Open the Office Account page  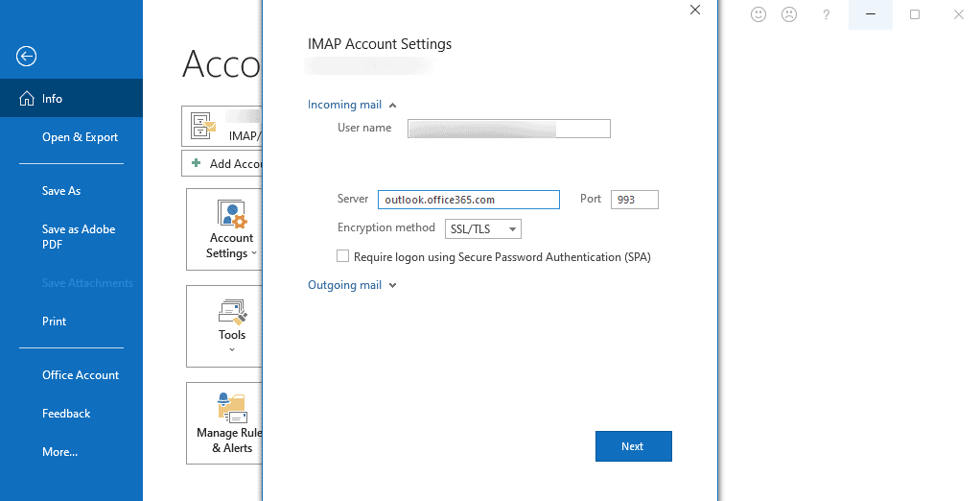pos(81,375)
